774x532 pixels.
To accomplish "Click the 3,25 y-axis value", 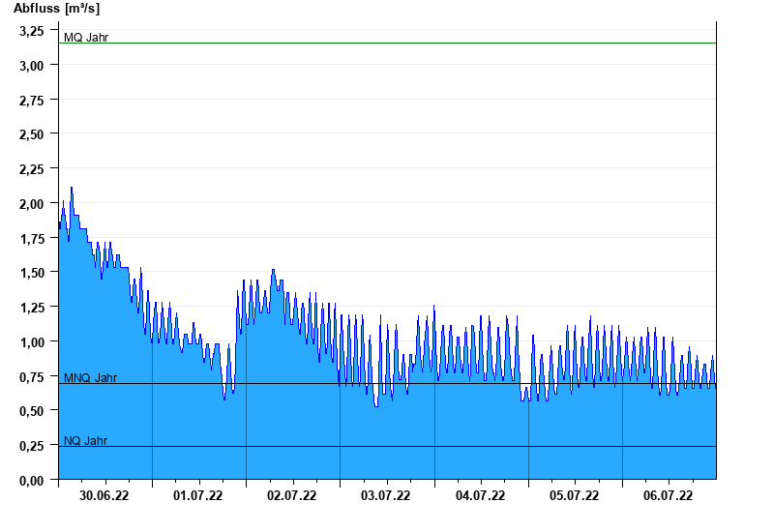I will [32, 31].
